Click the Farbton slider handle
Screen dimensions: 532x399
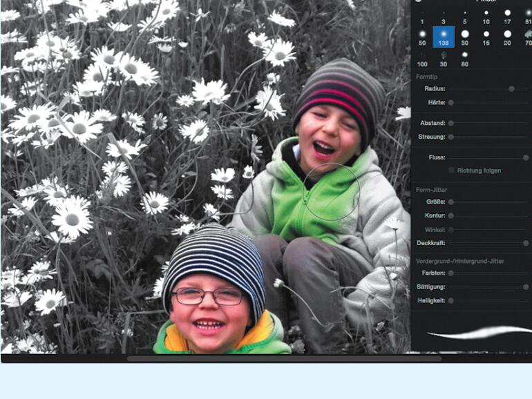450,273
